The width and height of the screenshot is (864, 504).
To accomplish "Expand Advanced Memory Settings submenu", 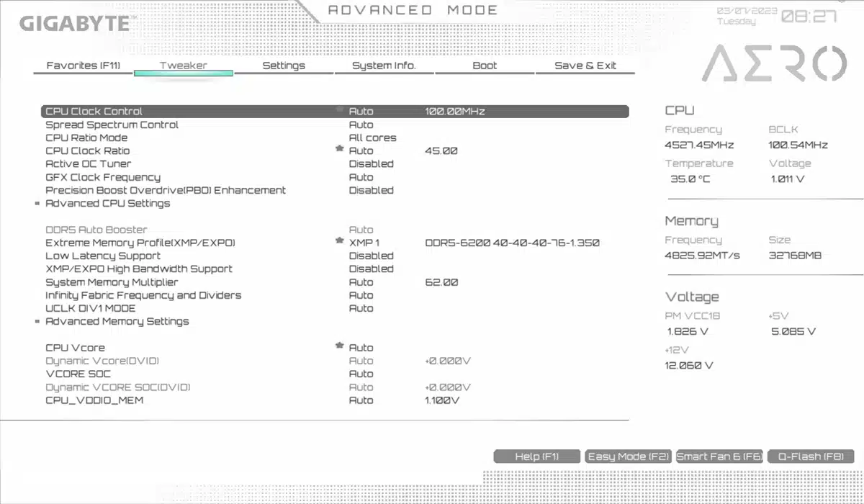I will coord(117,322).
